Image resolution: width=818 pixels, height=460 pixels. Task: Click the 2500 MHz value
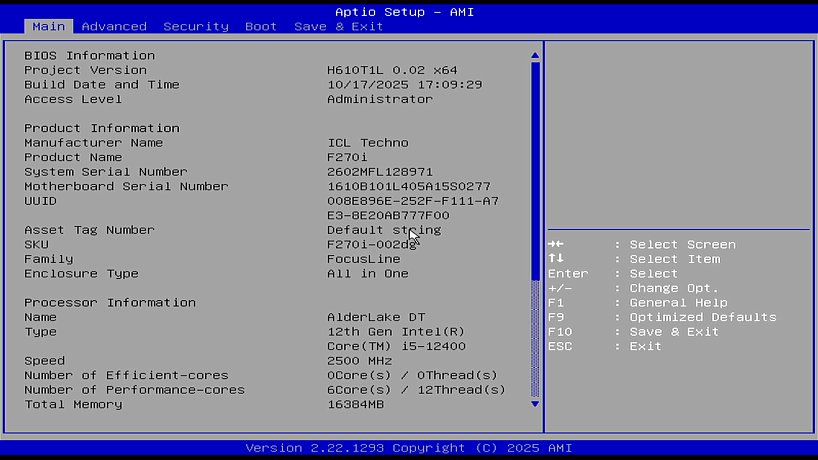[x=359, y=361]
